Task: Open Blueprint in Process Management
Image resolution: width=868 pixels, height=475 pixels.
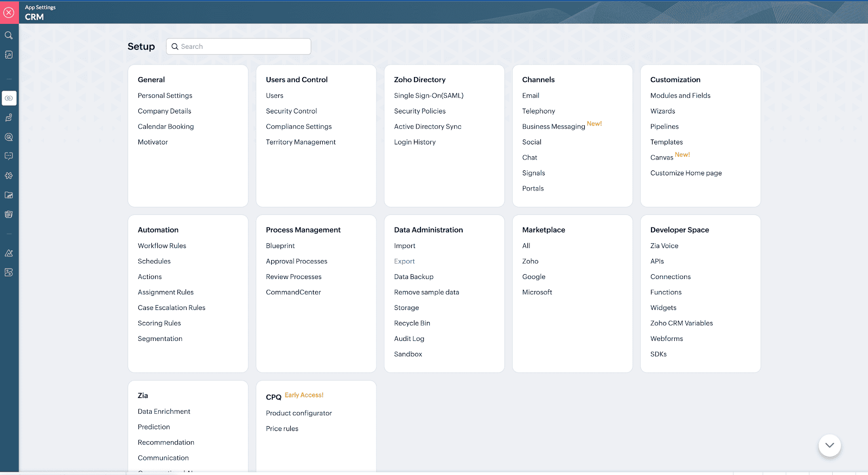Action: tap(280, 246)
